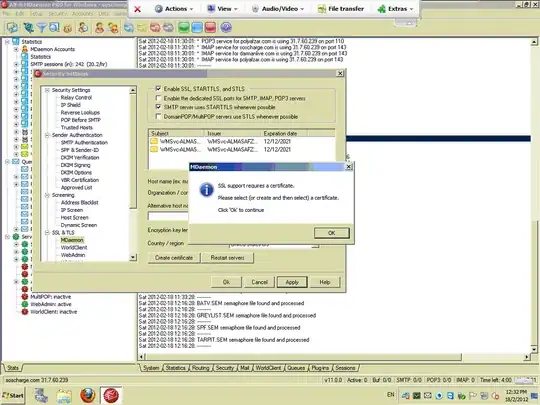Viewport: 540px width, 405px height.
Task: Click the green envelope toolbar icon
Action: (x=184, y=28)
